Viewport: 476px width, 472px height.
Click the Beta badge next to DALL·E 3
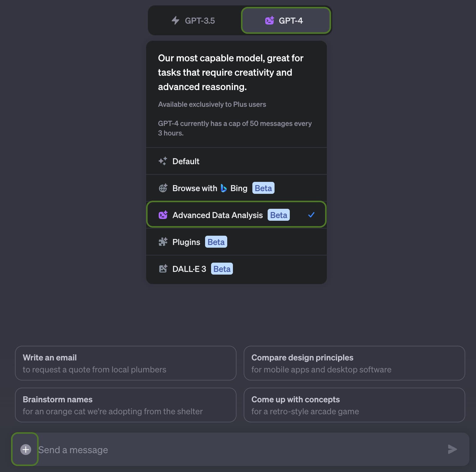coord(222,269)
